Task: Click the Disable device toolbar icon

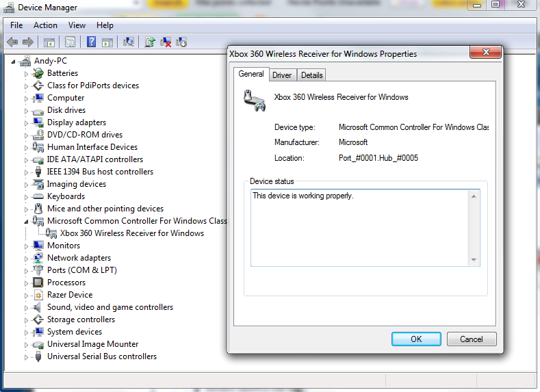Action: coord(181,42)
